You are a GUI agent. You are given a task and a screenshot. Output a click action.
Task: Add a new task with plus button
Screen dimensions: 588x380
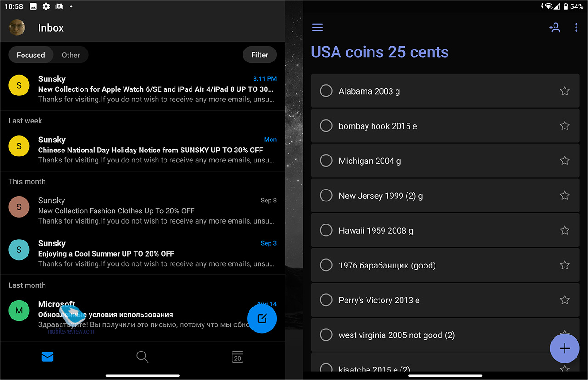tap(564, 348)
